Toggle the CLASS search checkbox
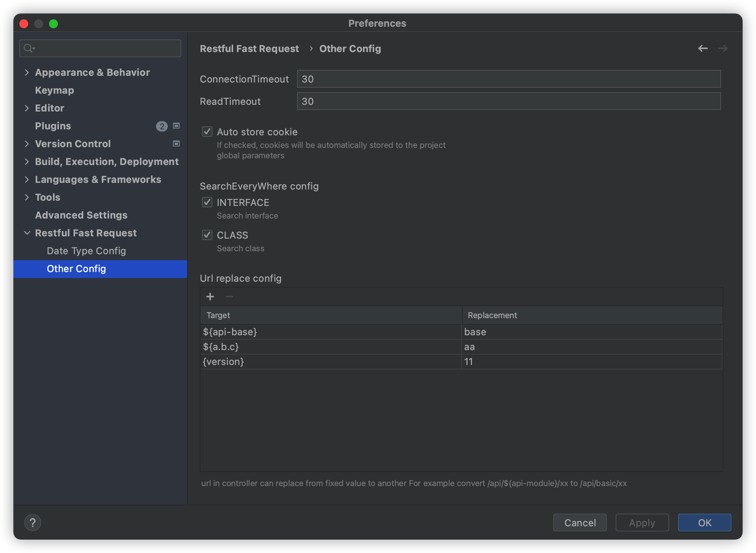The width and height of the screenshot is (756, 553). [x=207, y=235]
